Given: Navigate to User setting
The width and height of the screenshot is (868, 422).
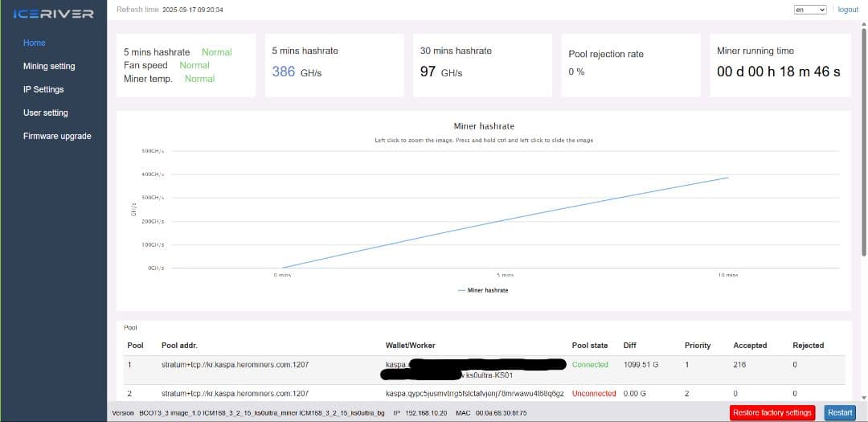Looking at the screenshot, I should [46, 113].
